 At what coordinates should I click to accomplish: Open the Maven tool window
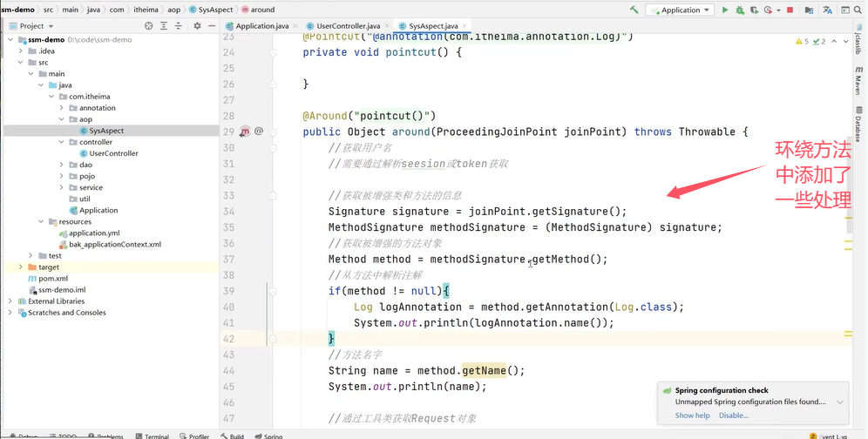point(858,81)
